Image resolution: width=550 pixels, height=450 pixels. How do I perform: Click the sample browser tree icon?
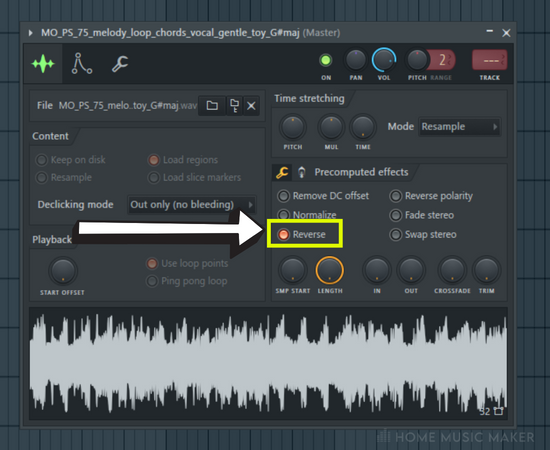click(234, 106)
